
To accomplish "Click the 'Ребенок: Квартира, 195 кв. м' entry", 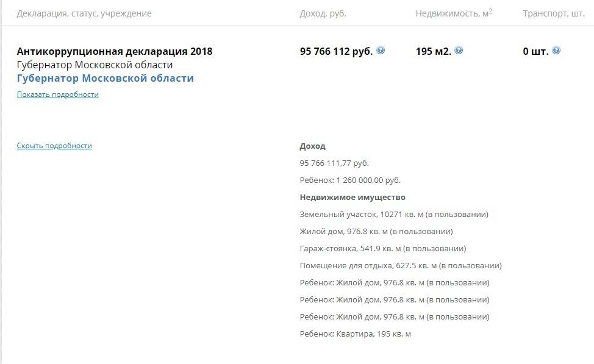I will click(356, 334).
